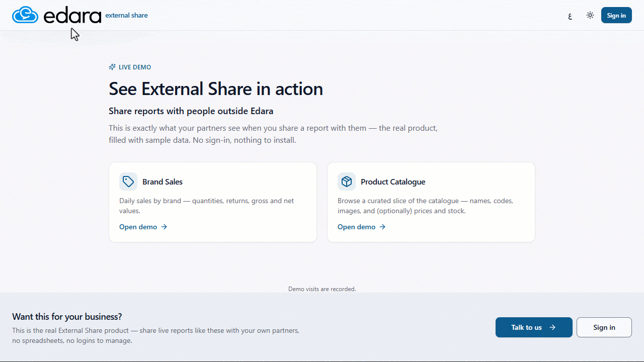The width and height of the screenshot is (644, 362).
Task: Click Product Catalogue description about curated slice
Action: (x=426, y=206)
